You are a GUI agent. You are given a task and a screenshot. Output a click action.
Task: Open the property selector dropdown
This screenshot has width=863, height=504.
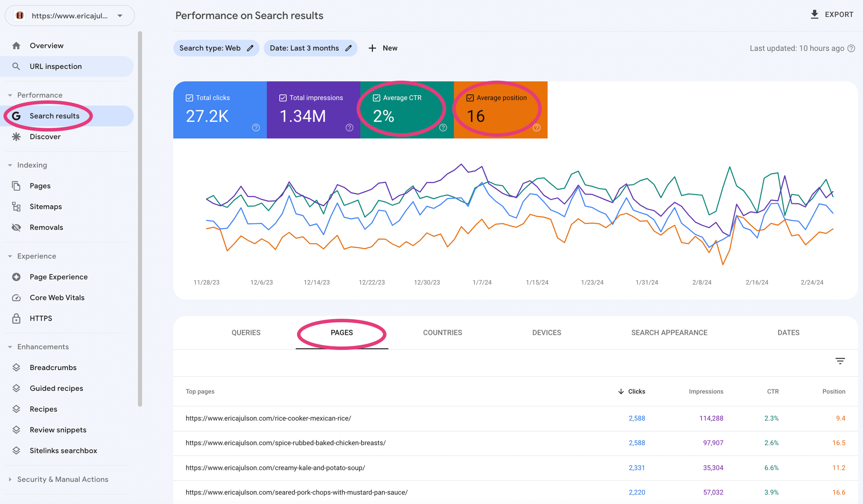[69, 16]
